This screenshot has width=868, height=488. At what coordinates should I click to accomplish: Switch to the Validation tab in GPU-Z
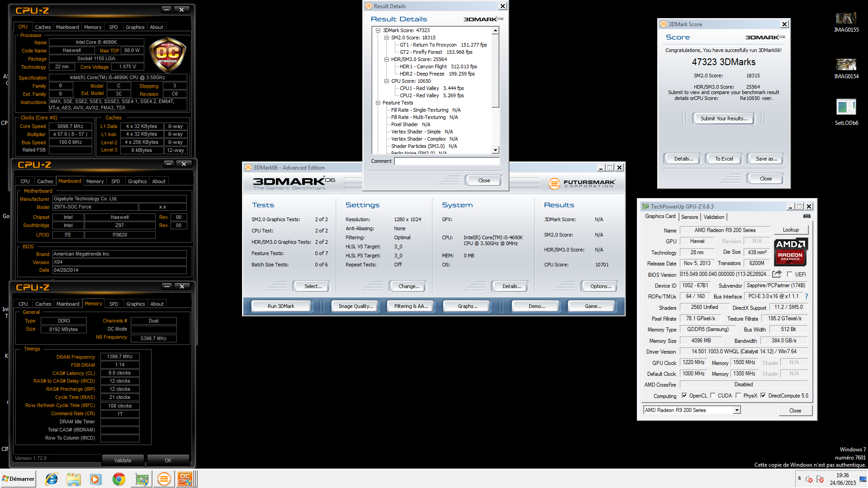tap(714, 217)
